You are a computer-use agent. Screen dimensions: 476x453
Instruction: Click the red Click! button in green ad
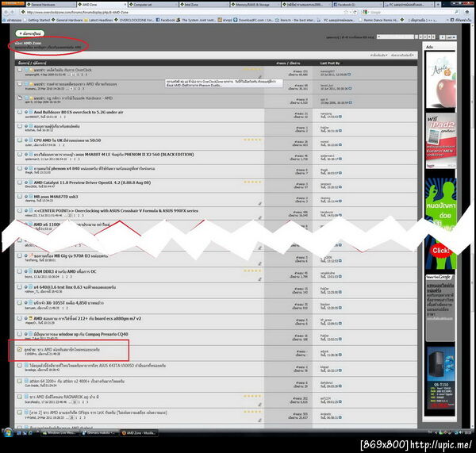[x=440, y=251]
